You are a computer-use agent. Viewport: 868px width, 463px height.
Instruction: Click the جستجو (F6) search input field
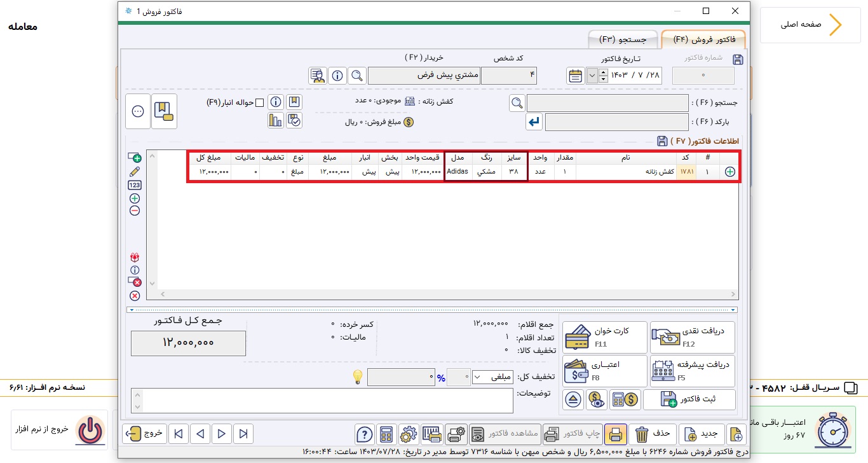click(607, 103)
